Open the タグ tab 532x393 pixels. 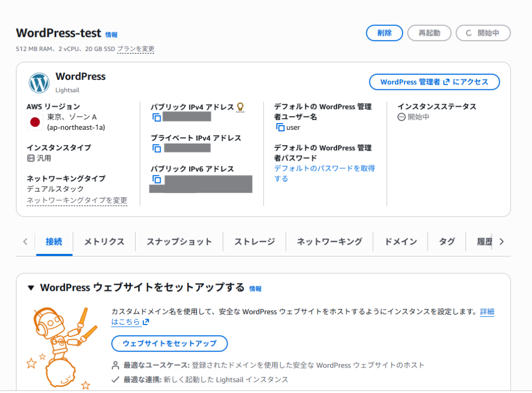(447, 241)
